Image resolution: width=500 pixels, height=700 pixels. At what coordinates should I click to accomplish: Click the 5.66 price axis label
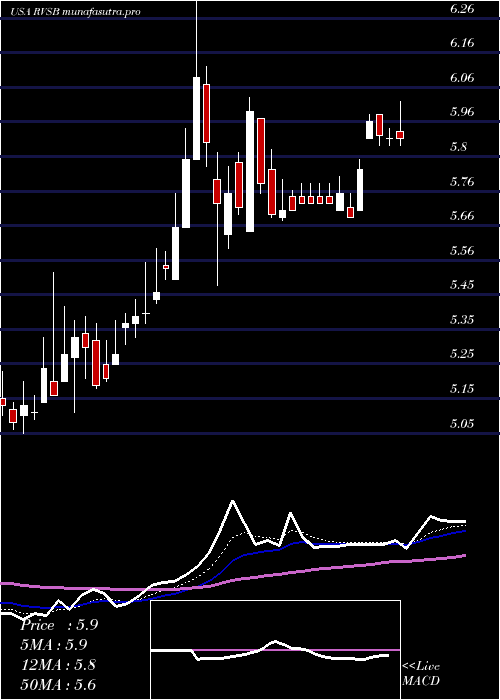(461, 216)
